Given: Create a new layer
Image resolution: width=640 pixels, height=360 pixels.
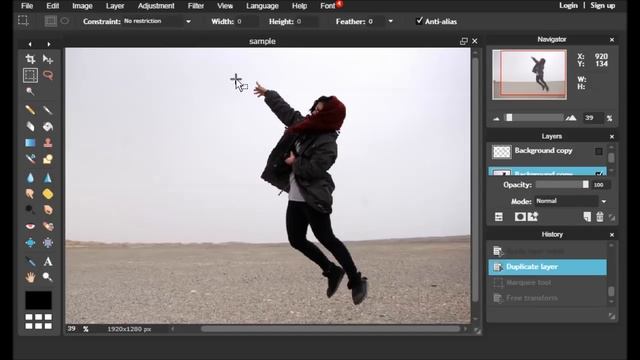Looking at the screenshot, I should 587,217.
